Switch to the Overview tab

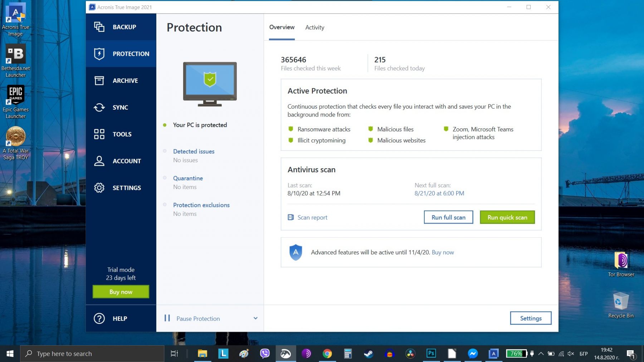282,27
